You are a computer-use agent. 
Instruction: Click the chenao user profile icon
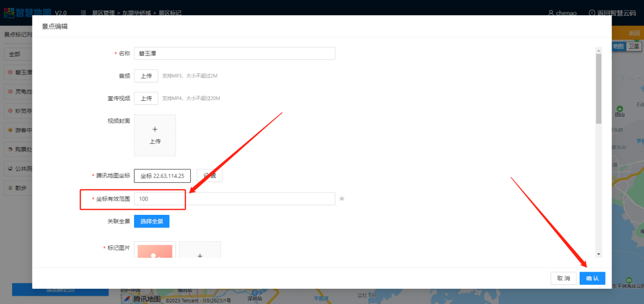coord(551,13)
